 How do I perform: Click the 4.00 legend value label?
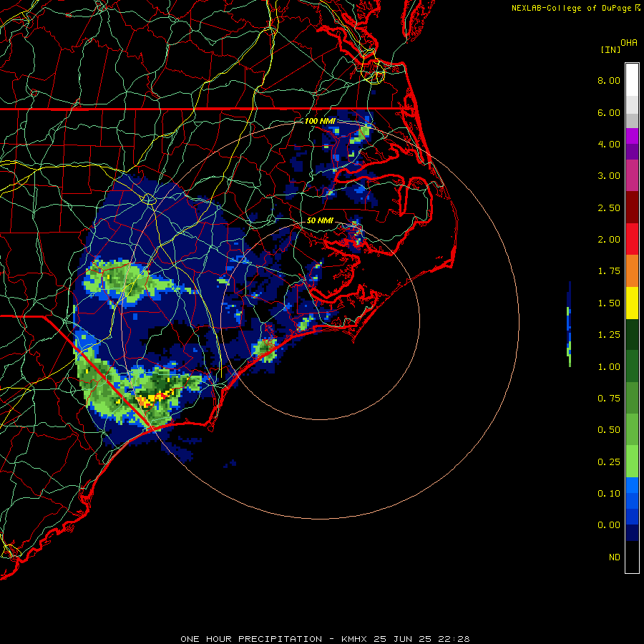(x=609, y=144)
